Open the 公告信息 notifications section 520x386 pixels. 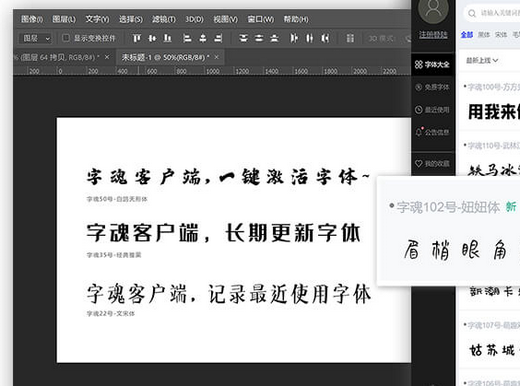coord(433,132)
